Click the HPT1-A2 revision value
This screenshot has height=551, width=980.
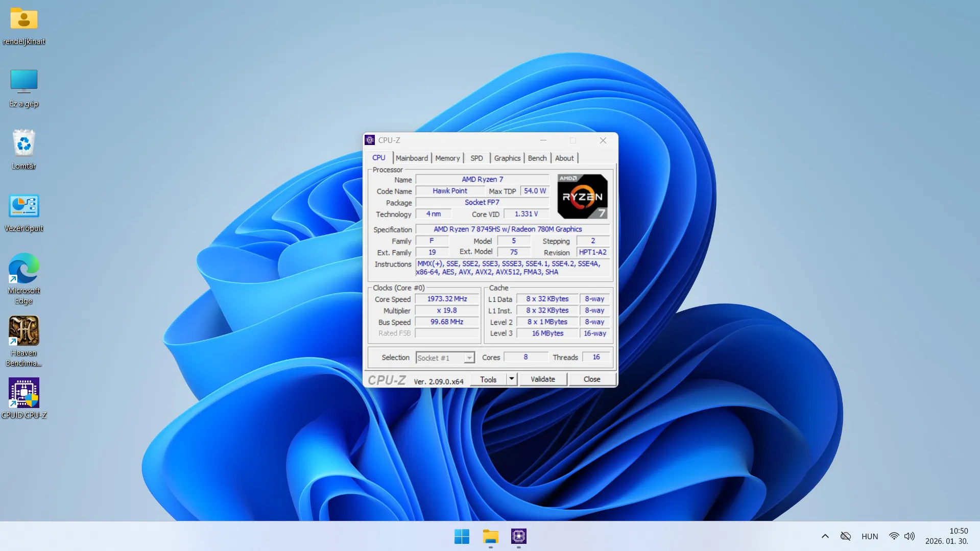point(593,252)
